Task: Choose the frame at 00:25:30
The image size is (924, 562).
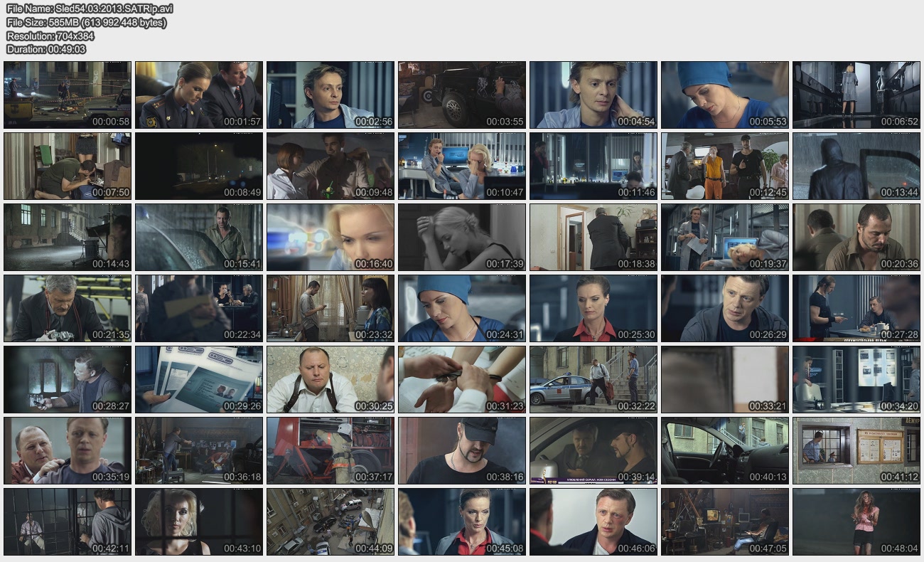Action: click(593, 308)
